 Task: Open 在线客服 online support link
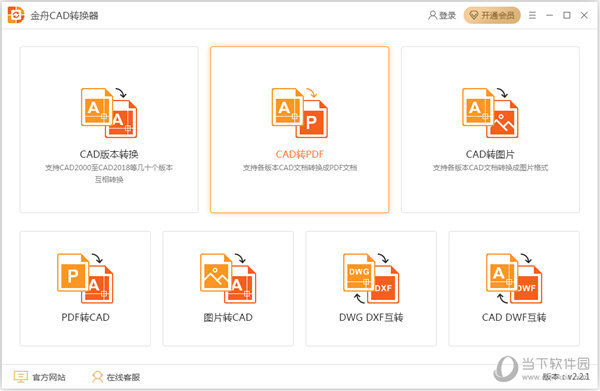point(123,377)
